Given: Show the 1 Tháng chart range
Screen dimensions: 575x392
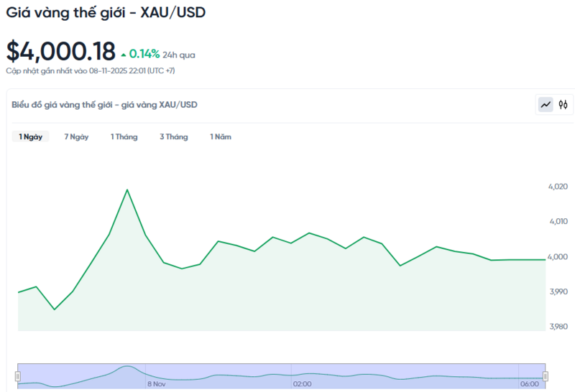Looking at the screenshot, I should pyautogui.click(x=124, y=137).
